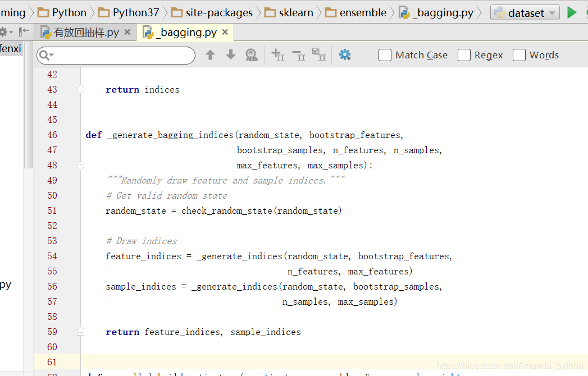
Task: Select all occurrences icon in find bar
Action: [319, 55]
